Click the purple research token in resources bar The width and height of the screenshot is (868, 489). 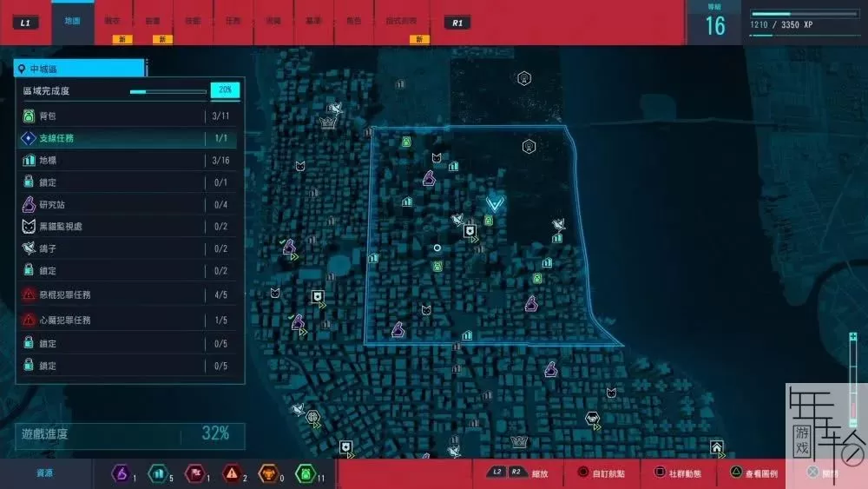pos(122,473)
